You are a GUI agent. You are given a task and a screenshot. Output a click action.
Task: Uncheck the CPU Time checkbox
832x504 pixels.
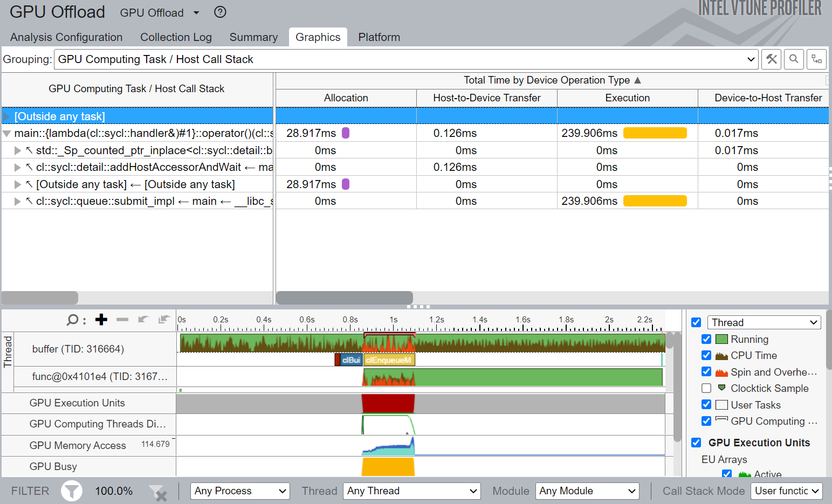[x=706, y=355]
